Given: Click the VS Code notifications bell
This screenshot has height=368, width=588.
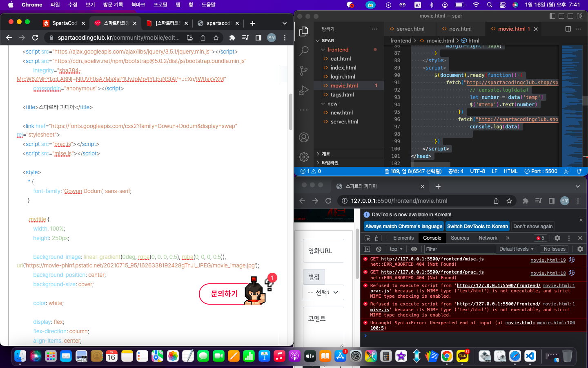Looking at the screenshot, I should (579, 171).
